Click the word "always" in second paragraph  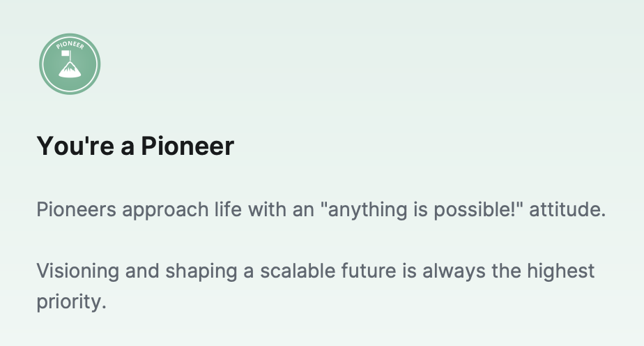(454, 271)
